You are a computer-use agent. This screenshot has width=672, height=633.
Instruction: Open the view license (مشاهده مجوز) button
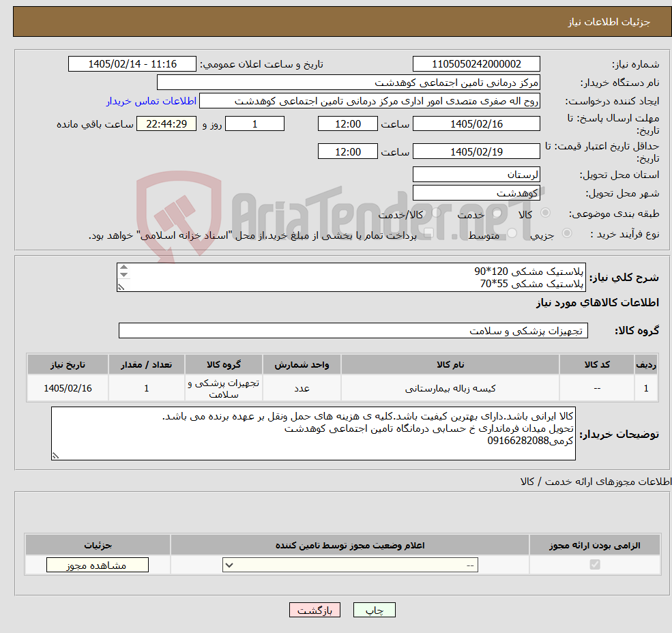[x=98, y=565]
